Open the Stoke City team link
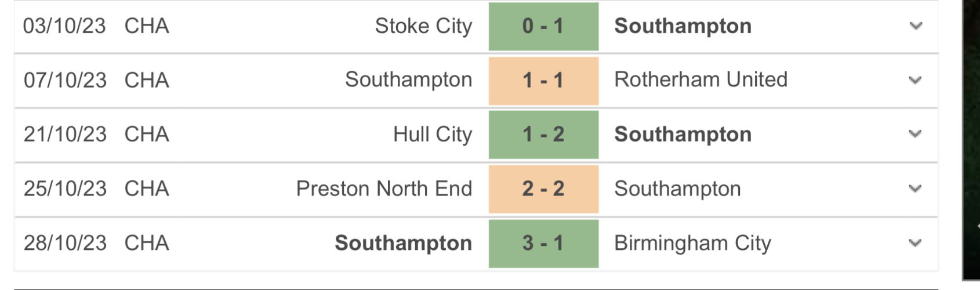The image size is (980, 290). (x=423, y=26)
